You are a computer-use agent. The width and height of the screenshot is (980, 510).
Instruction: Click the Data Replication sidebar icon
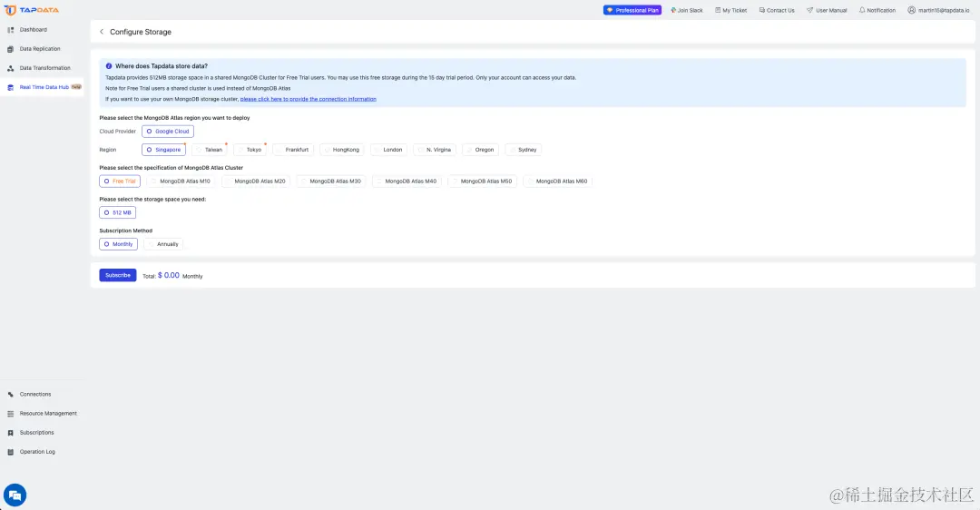tap(11, 49)
